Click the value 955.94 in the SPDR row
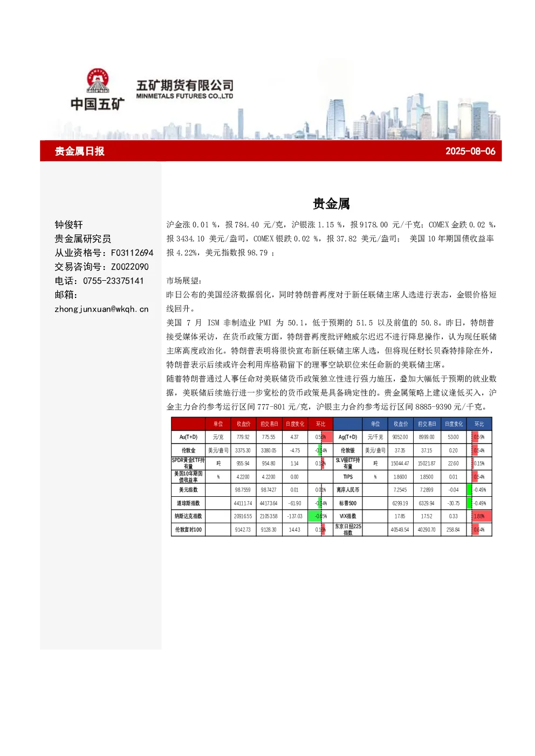Screen dimensions: 535x756 coord(243,463)
